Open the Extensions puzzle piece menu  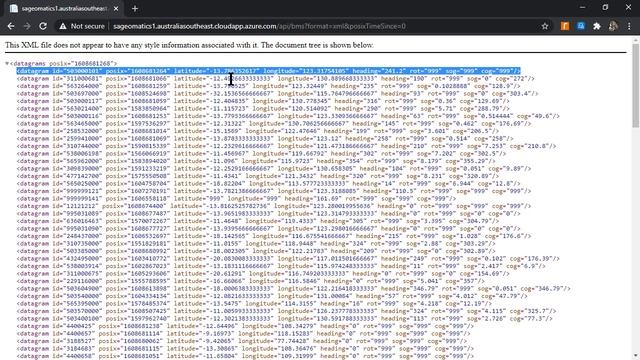tap(597, 26)
